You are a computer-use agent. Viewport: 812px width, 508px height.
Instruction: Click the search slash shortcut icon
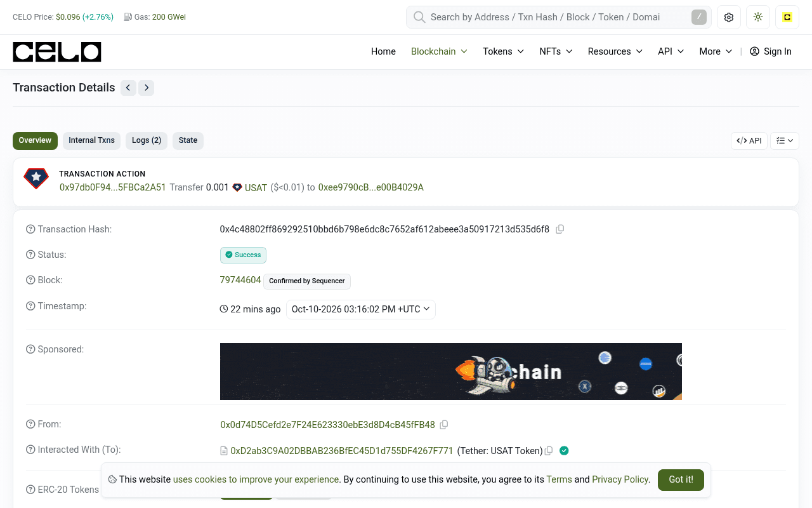[699, 17]
